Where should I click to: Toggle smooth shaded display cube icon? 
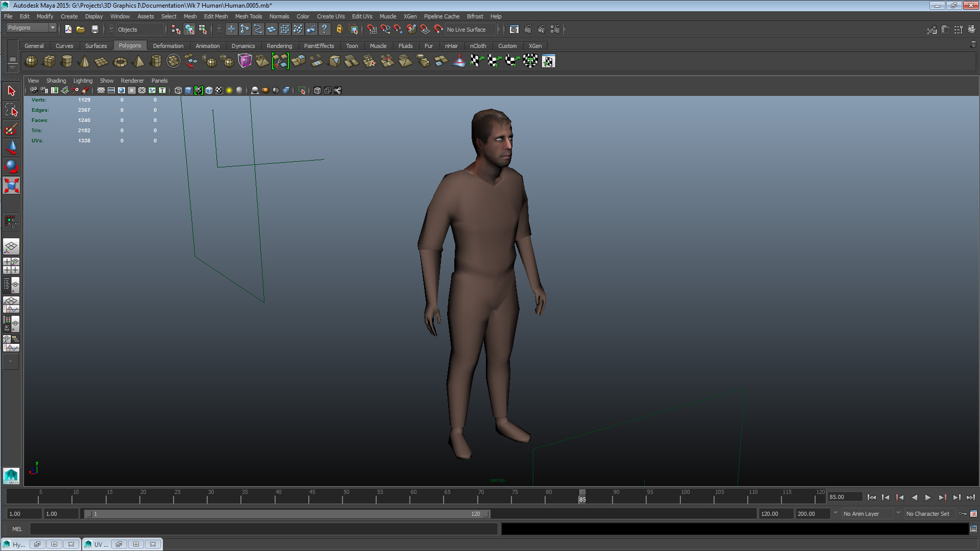coord(188,90)
